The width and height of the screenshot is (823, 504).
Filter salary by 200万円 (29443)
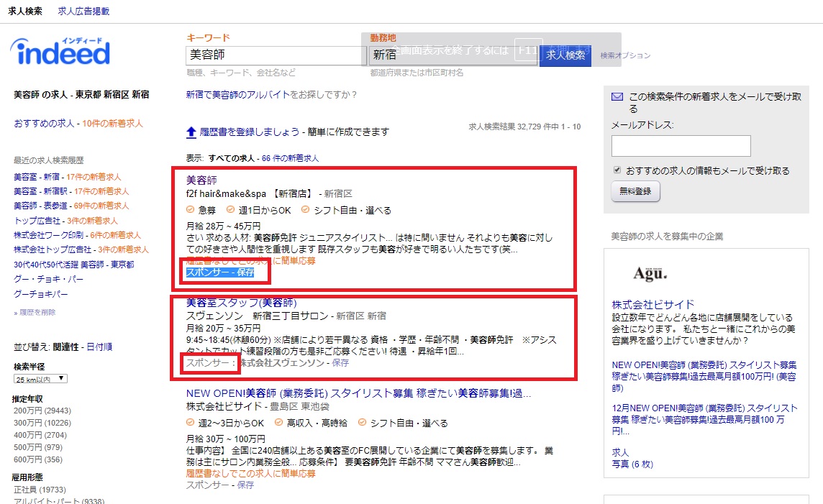point(42,411)
